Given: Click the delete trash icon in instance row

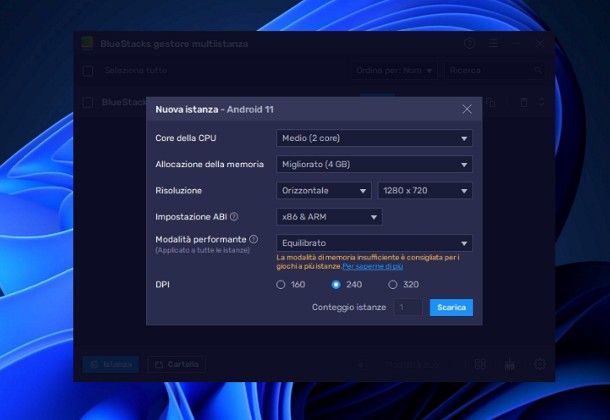Looking at the screenshot, I should (x=524, y=103).
